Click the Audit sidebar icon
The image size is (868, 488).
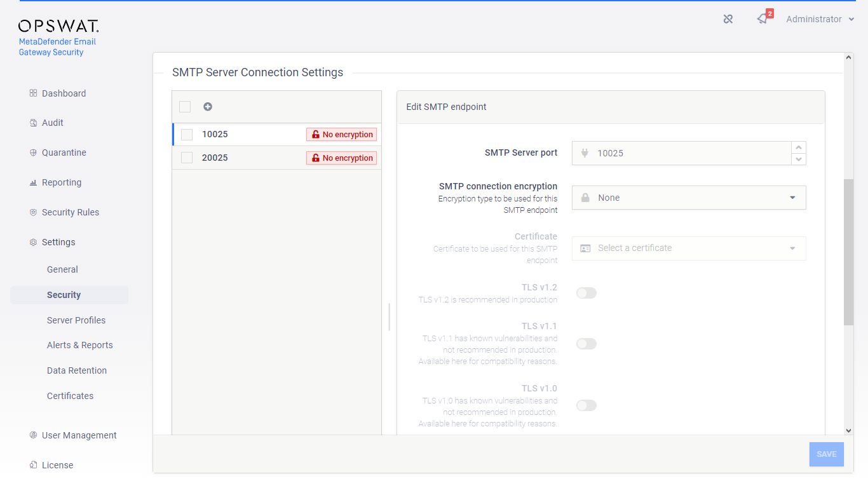click(33, 123)
